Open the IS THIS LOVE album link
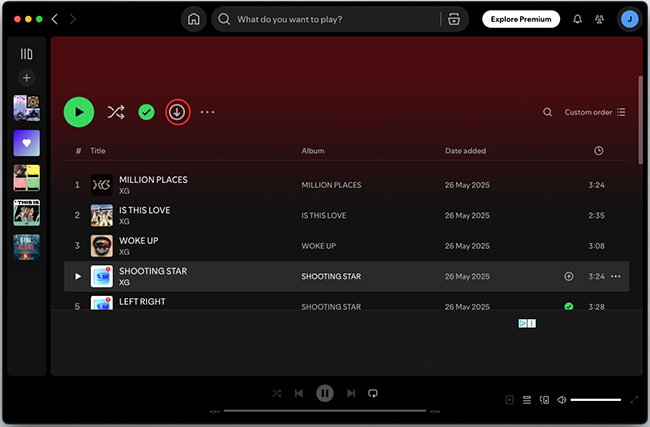 (x=323, y=216)
